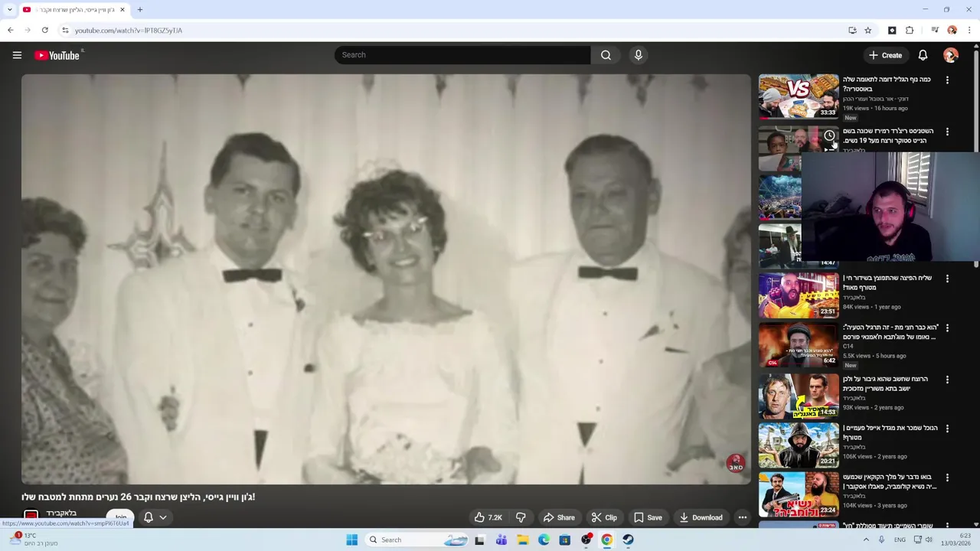The width and height of the screenshot is (980, 551).
Task: Open the 23:24 suggested video thumbnail
Action: pos(799,494)
